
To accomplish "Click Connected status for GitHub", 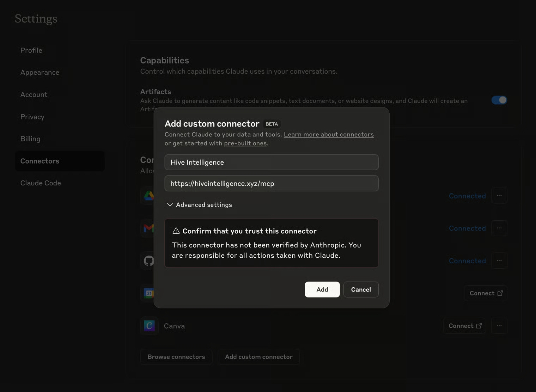I will click(467, 261).
